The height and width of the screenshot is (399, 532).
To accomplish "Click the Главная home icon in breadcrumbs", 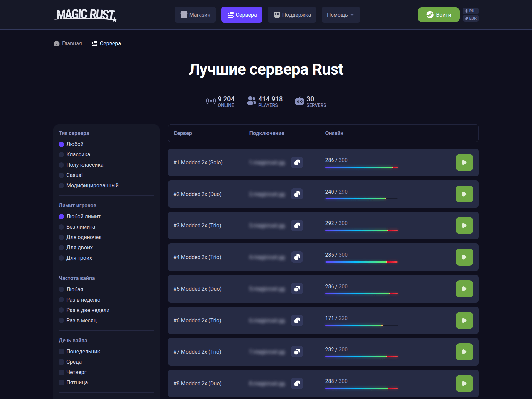I will [56, 43].
